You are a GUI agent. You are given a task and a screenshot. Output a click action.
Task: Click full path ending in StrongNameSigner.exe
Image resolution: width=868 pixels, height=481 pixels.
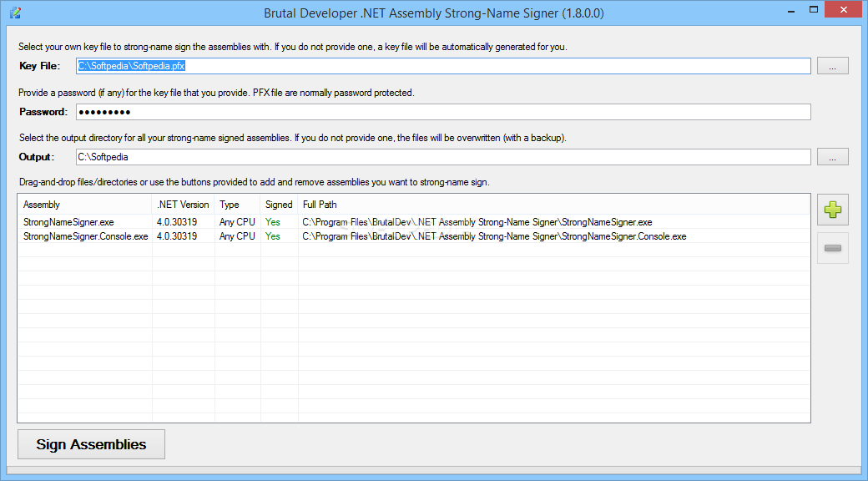(x=477, y=221)
